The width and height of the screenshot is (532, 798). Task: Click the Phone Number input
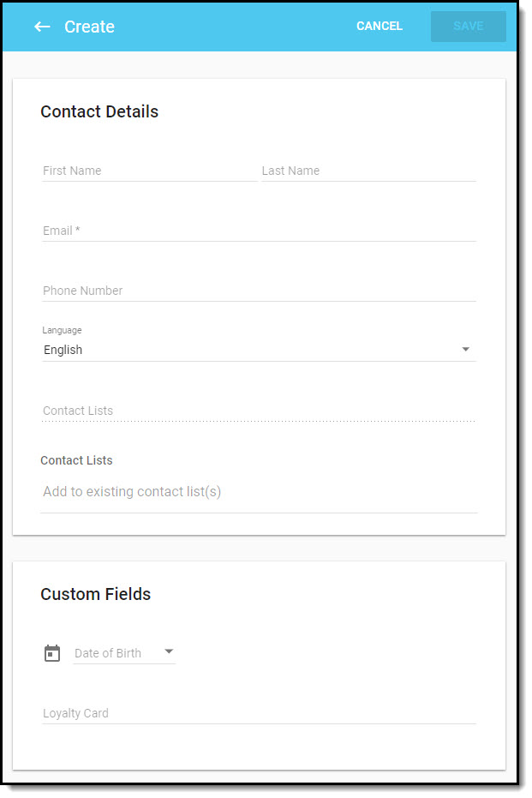[257, 291]
